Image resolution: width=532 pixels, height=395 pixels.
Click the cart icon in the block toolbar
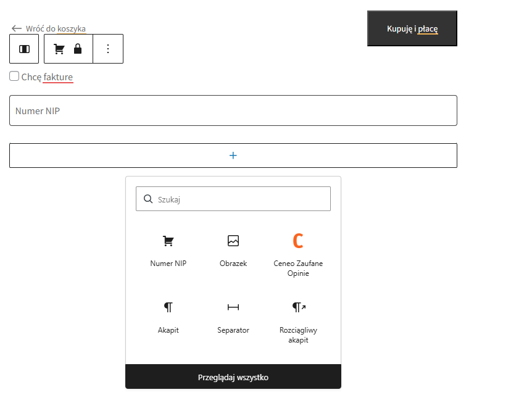click(59, 48)
